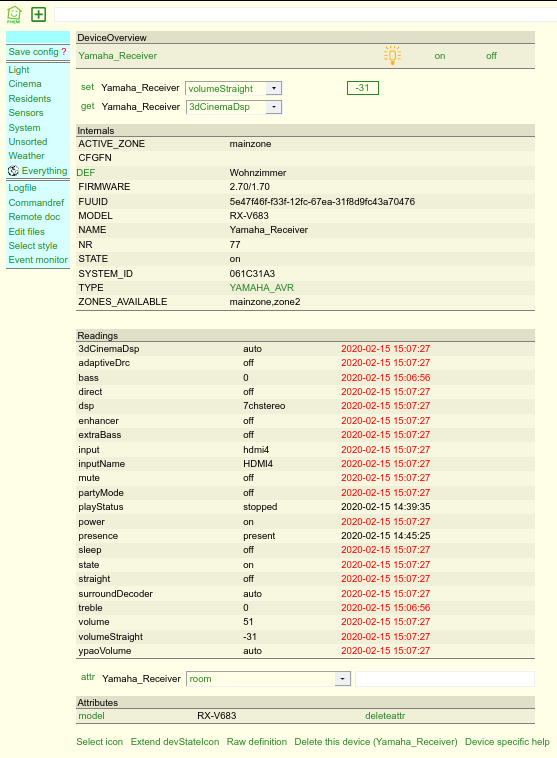The height and width of the screenshot is (758, 557).
Task: Click the light bulb state icon
Action: [x=392, y=56]
